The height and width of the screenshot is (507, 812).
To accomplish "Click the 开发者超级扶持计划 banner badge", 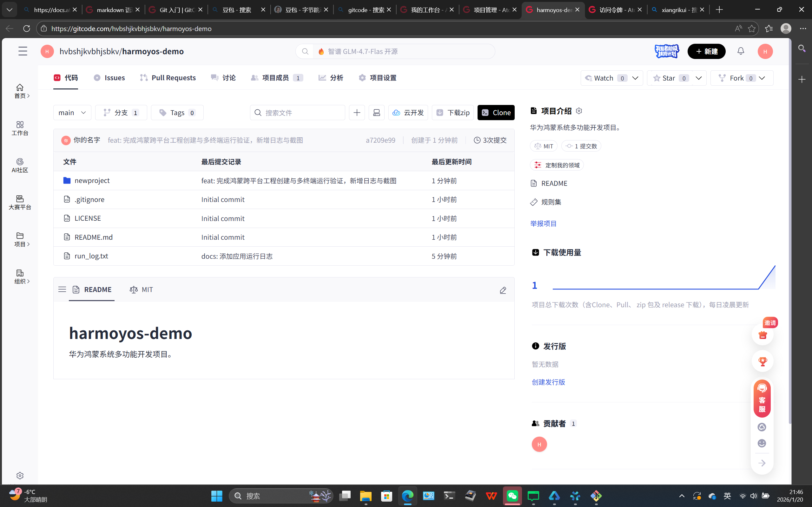I will (667, 51).
